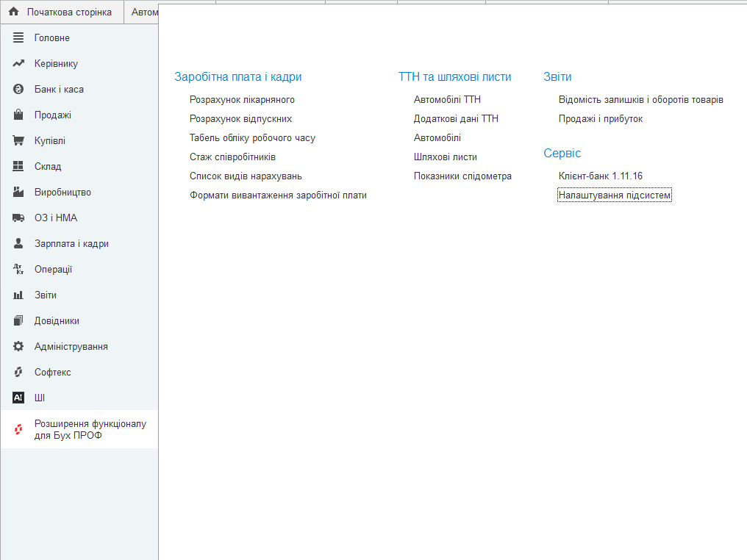Switch to the Початкова сторінка tab

pos(62,12)
